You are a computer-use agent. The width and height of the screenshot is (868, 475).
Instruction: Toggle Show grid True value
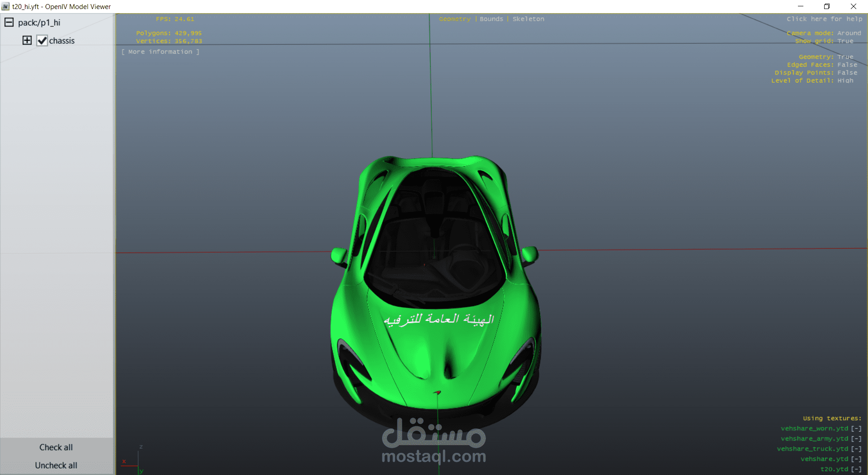pos(845,41)
